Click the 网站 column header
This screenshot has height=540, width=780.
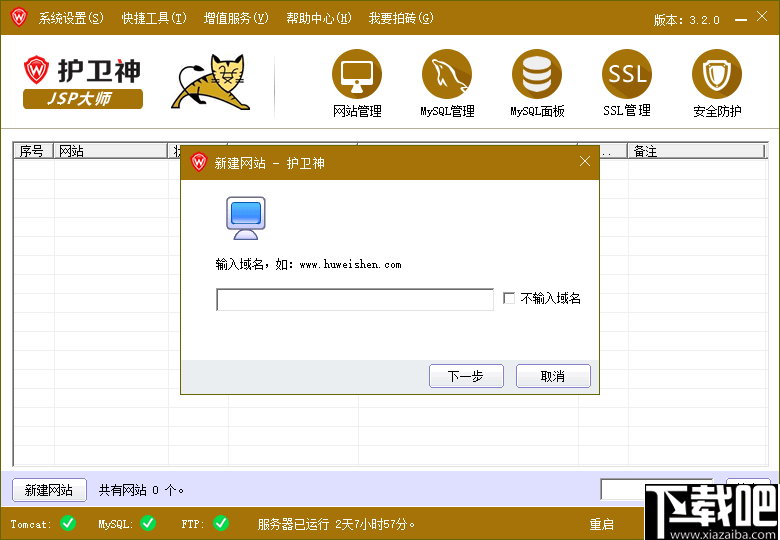click(x=110, y=151)
